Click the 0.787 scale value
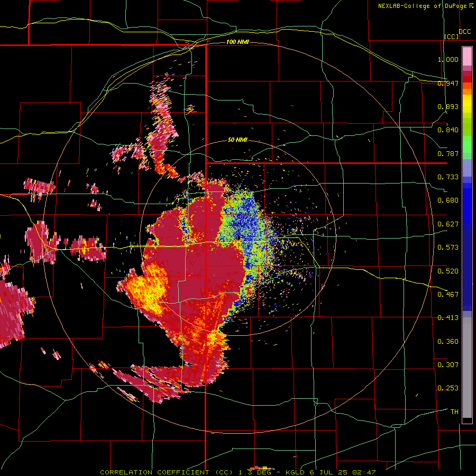Screen dimensions: 476x476 coord(448,153)
